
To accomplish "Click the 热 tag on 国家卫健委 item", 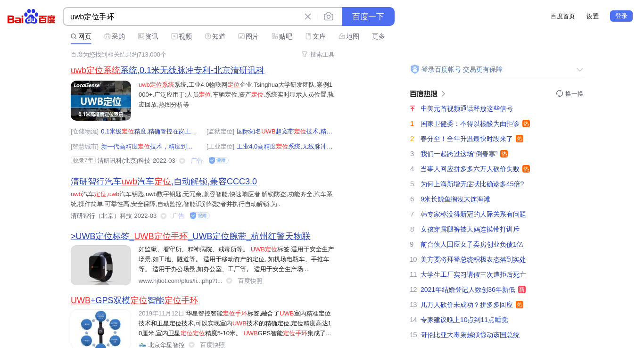I will point(526,124).
